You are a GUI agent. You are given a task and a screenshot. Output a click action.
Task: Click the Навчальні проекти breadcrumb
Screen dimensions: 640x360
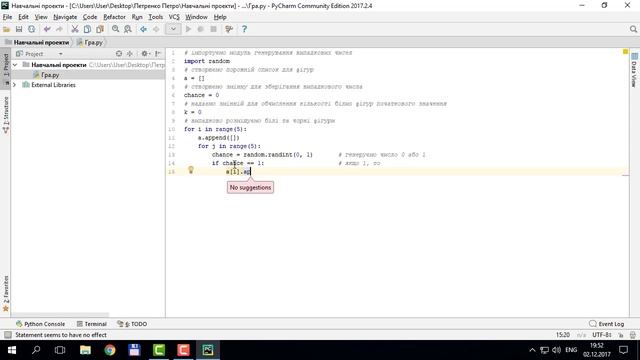click(37, 42)
